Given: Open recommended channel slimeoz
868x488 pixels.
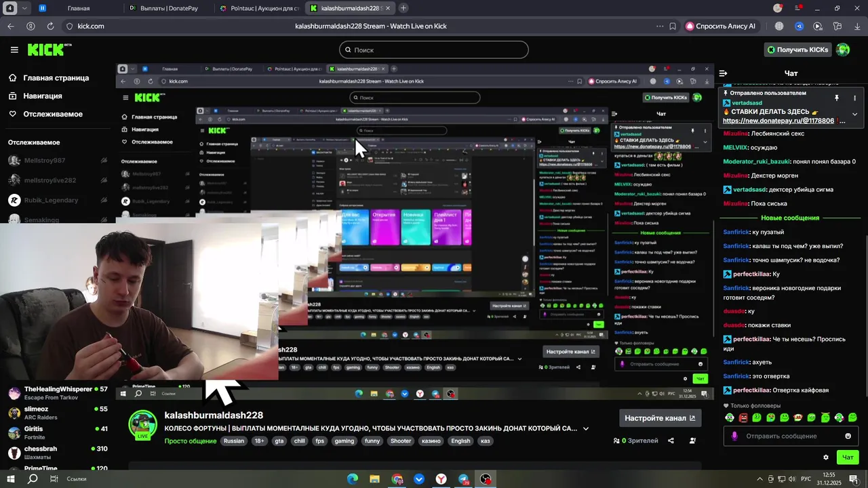Looking at the screenshot, I should 58,413.
